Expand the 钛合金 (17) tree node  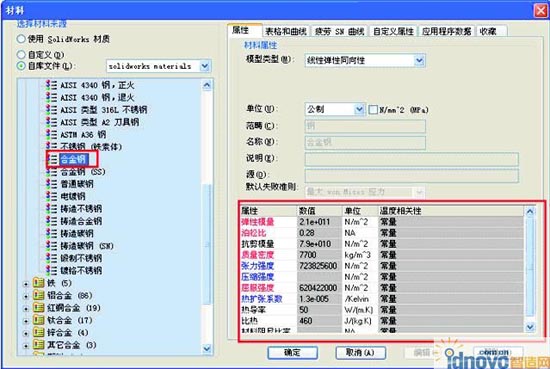click(26, 321)
